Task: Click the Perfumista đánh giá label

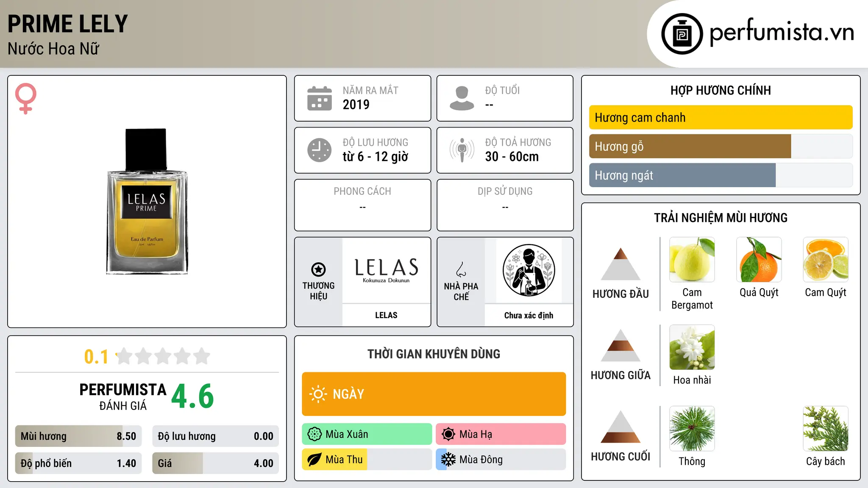Action: pyautogui.click(x=123, y=397)
